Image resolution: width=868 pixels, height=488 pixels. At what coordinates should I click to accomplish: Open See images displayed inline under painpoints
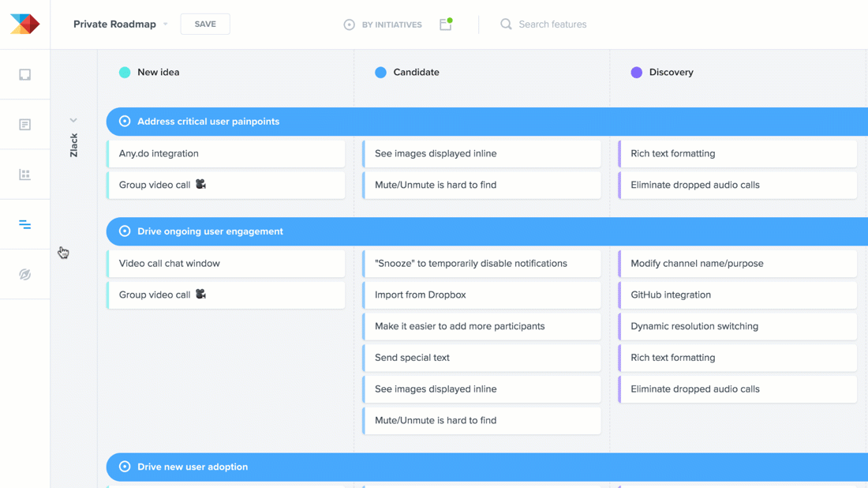coord(481,153)
